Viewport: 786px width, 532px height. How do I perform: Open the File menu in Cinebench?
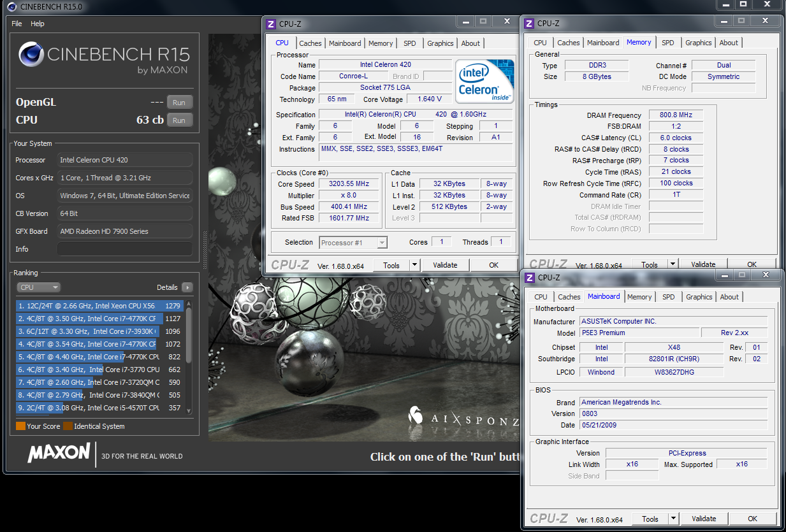point(17,24)
